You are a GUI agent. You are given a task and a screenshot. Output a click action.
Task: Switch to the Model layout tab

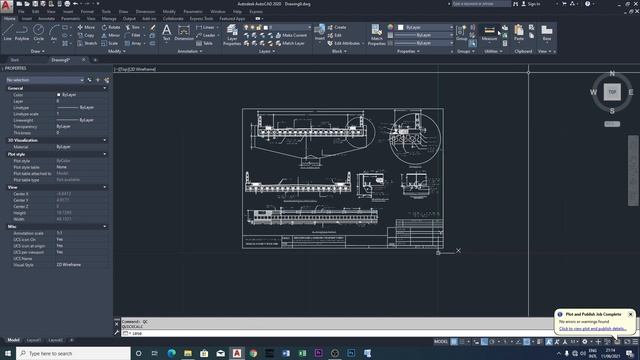pos(13,340)
